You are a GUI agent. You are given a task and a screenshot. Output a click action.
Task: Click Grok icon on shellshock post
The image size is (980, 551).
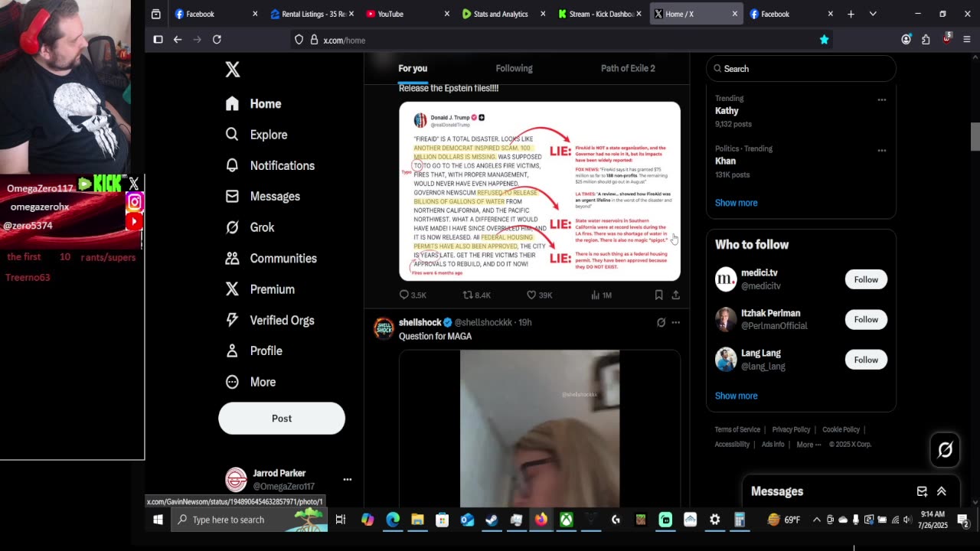[661, 322]
